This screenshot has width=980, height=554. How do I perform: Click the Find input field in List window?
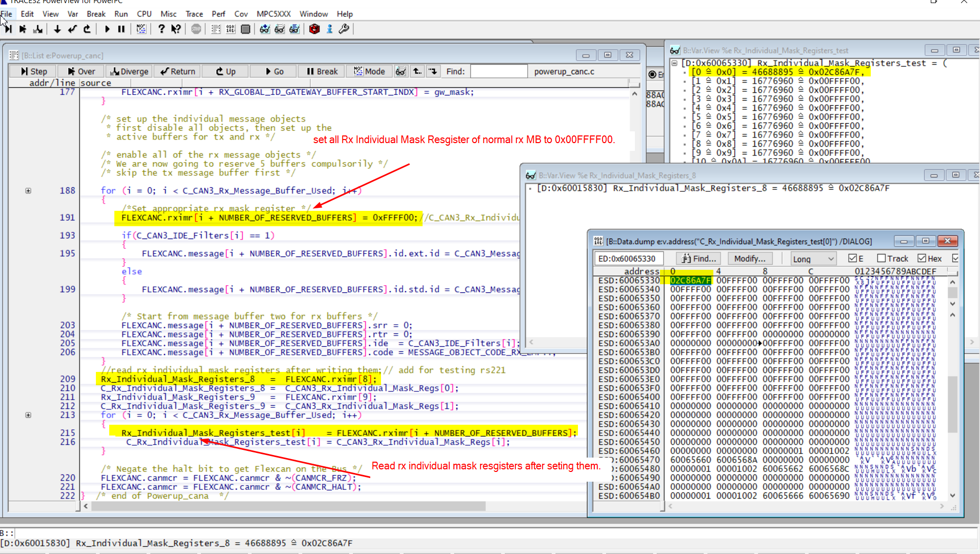click(x=498, y=71)
